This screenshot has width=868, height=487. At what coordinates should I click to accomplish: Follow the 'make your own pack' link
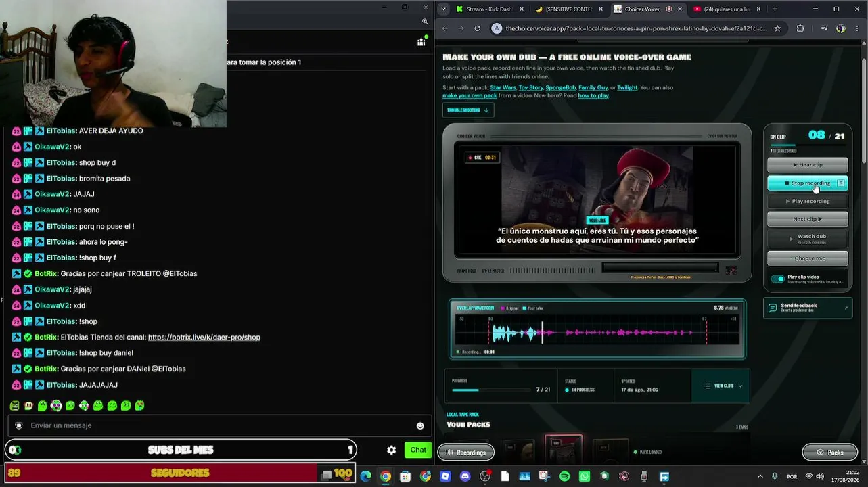pyautogui.click(x=470, y=96)
